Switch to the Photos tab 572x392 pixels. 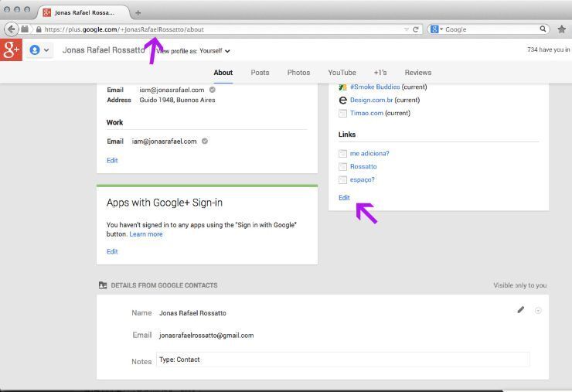pyautogui.click(x=298, y=73)
